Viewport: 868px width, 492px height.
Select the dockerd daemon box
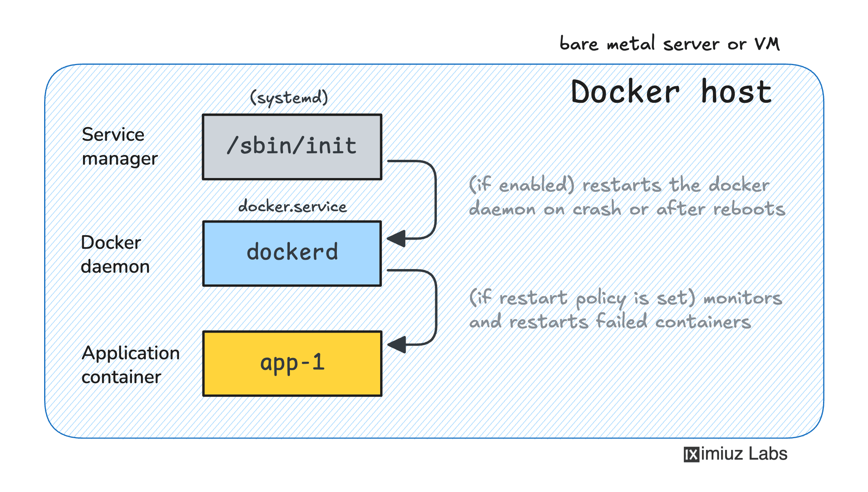pyautogui.click(x=291, y=252)
